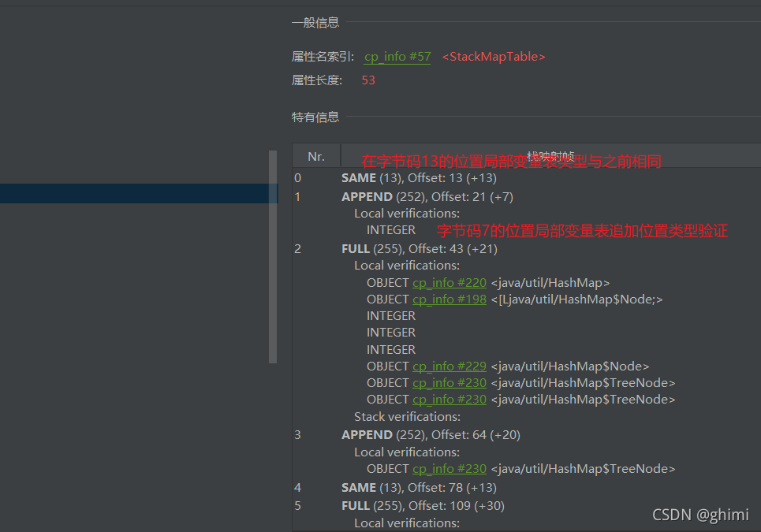Click the 栈映射帧 column header
761x532 pixels.
[550, 155]
